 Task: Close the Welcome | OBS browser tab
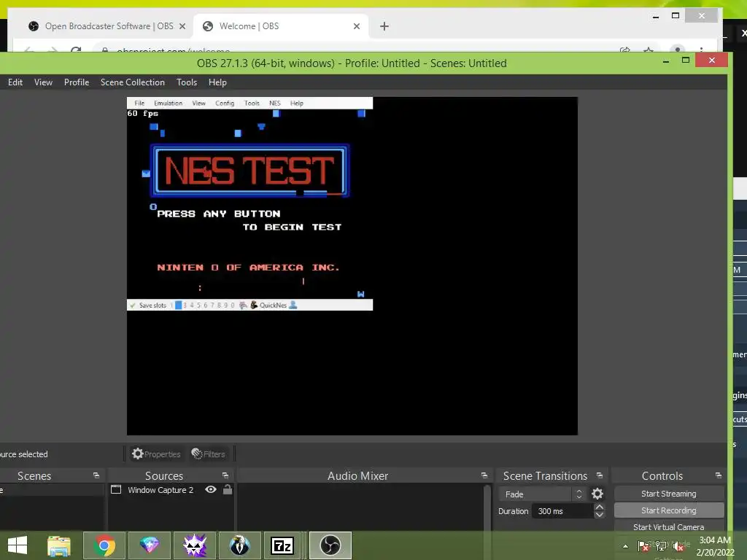click(356, 26)
